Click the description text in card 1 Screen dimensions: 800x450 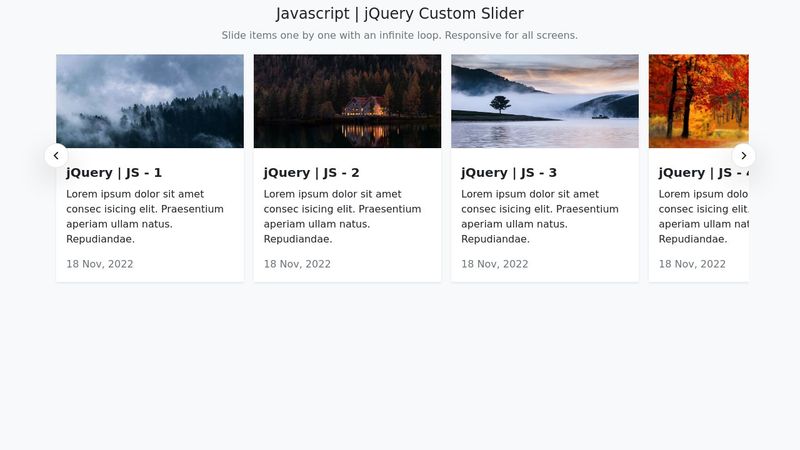[x=145, y=216]
